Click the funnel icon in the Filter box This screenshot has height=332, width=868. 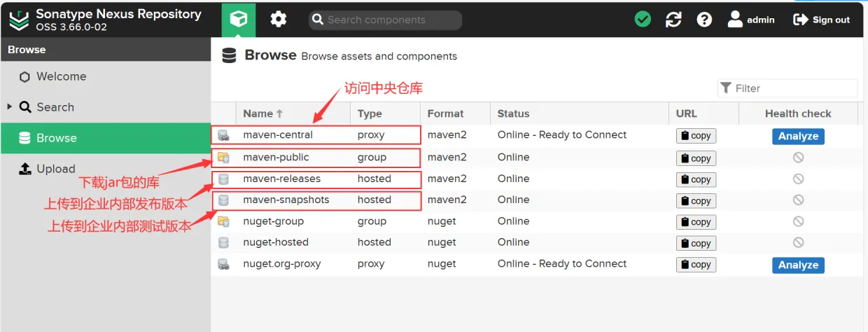click(x=726, y=88)
